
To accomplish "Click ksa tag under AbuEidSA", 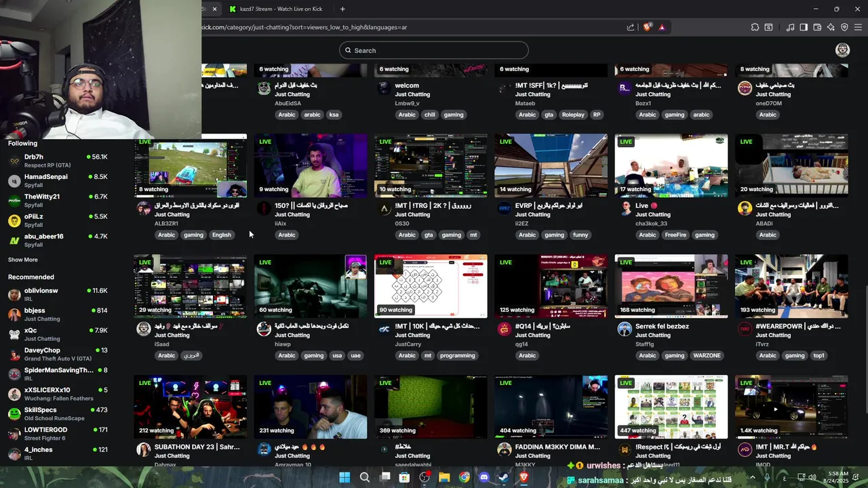I will 334,115.
